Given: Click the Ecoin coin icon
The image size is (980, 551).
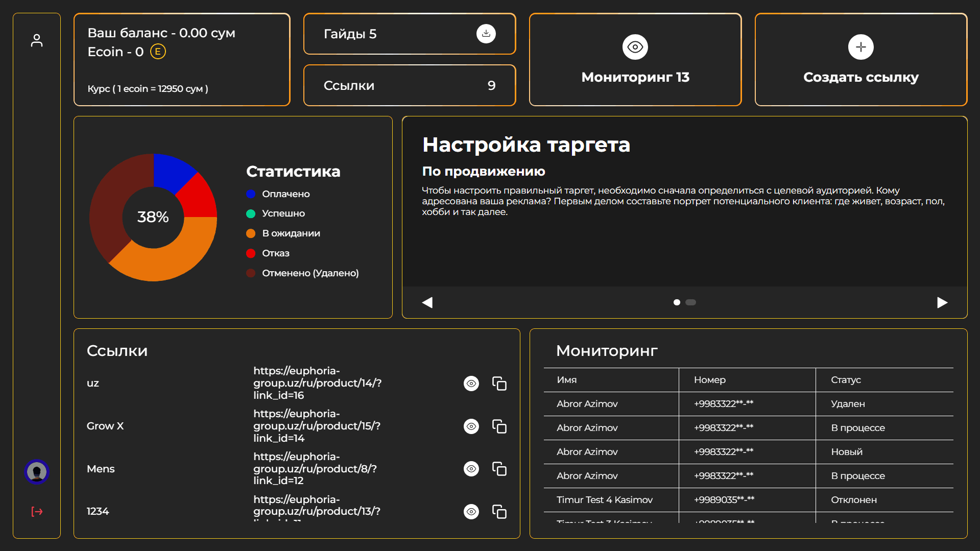Looking at the screenshot, I should [158, 52].
